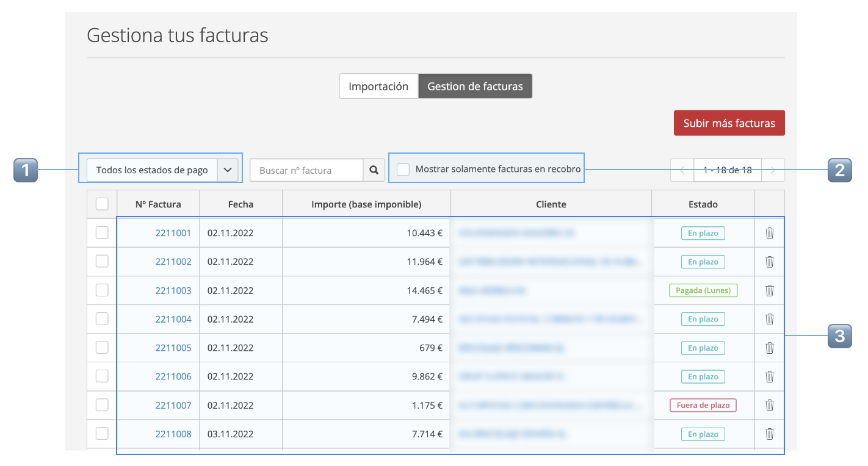Click the 'Subir más facturas' button
The width and height of the screenshot is (868, 466).
pyautogui.click(x=729, y=123)
